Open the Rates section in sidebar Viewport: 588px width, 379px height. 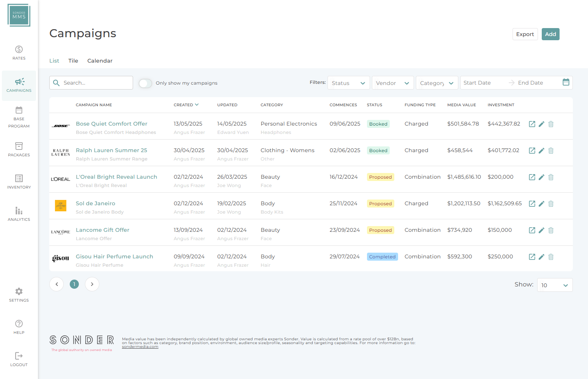(19, 53)
